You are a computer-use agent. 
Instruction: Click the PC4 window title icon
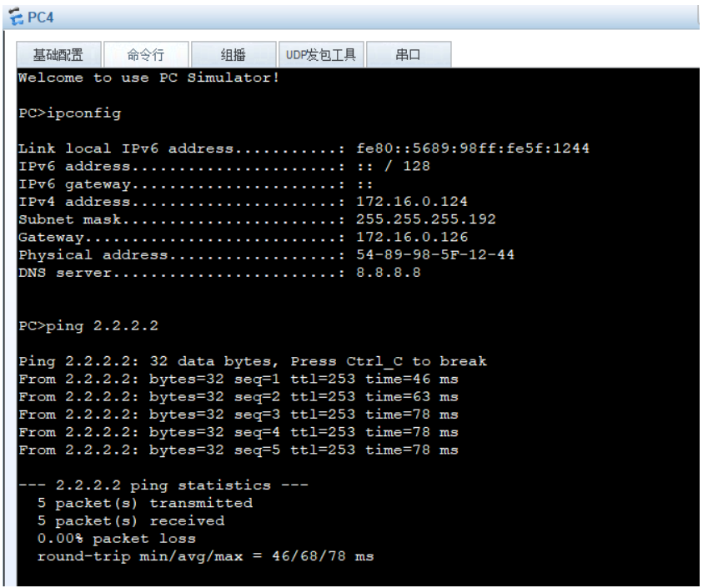[16, 18]
